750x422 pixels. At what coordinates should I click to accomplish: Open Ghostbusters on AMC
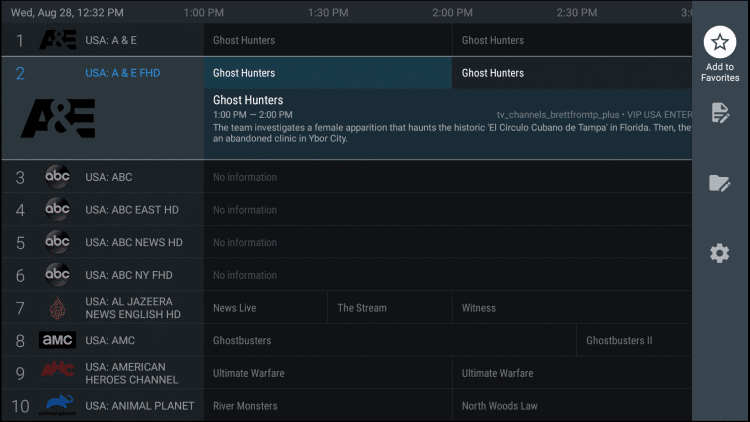pos(390,340)
